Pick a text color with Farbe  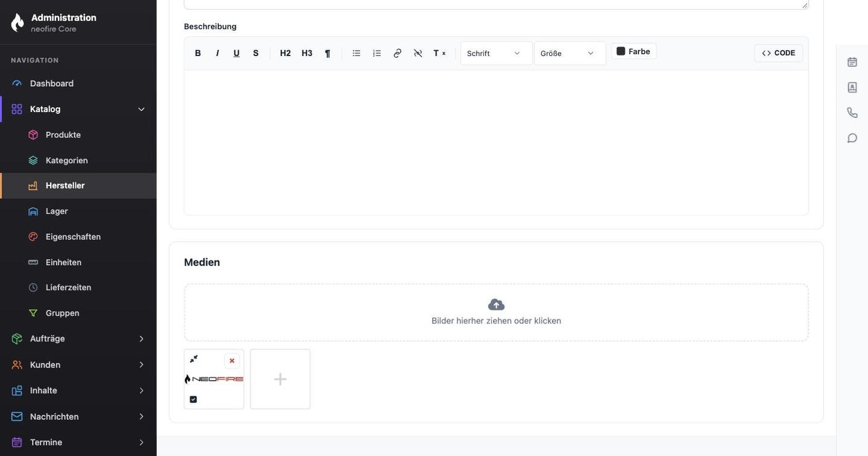click(x=634, y=51)
